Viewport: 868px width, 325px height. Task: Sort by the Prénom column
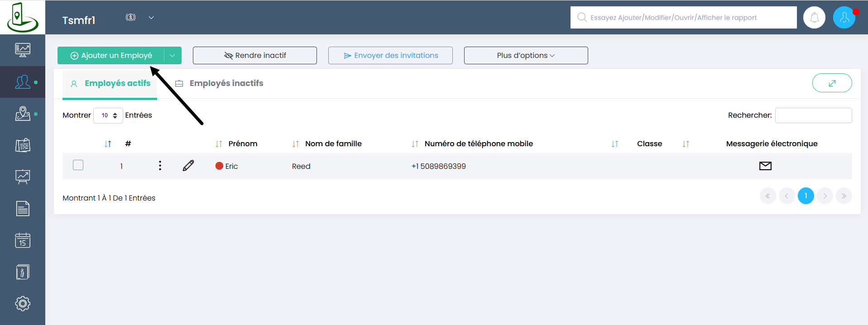pos(243,143)
